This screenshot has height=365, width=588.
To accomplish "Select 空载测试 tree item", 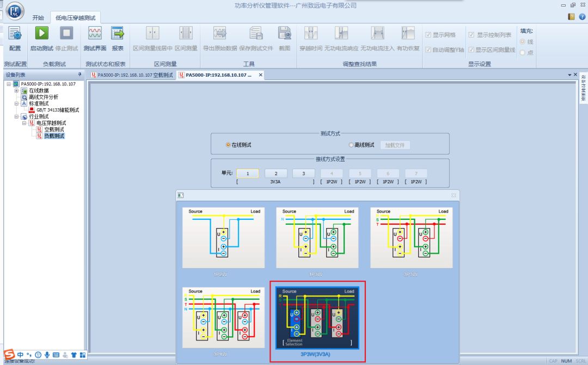I will point(54,129).
